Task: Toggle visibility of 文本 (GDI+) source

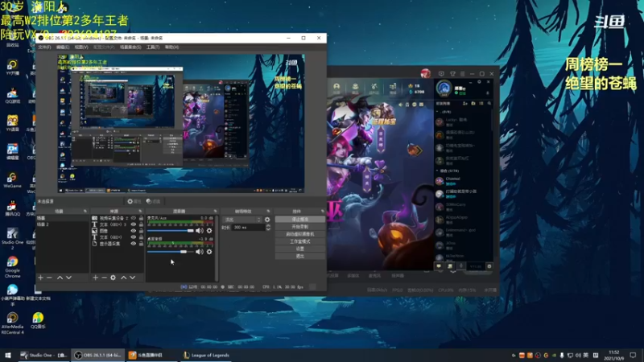Action: [133, 237]
